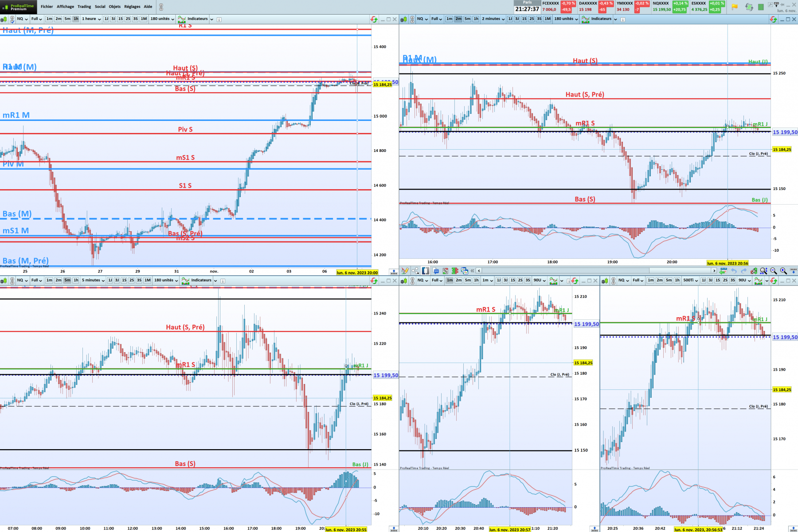
Task: Click the drawing pencil chart icon
Action: (405, 271)
